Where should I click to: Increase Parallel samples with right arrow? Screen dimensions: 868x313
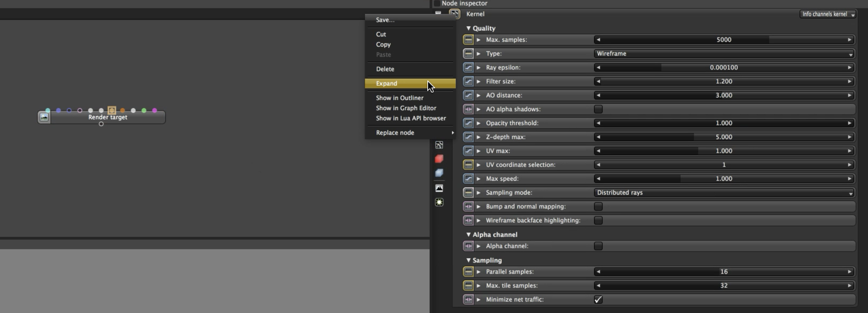(x=849, y=272)
